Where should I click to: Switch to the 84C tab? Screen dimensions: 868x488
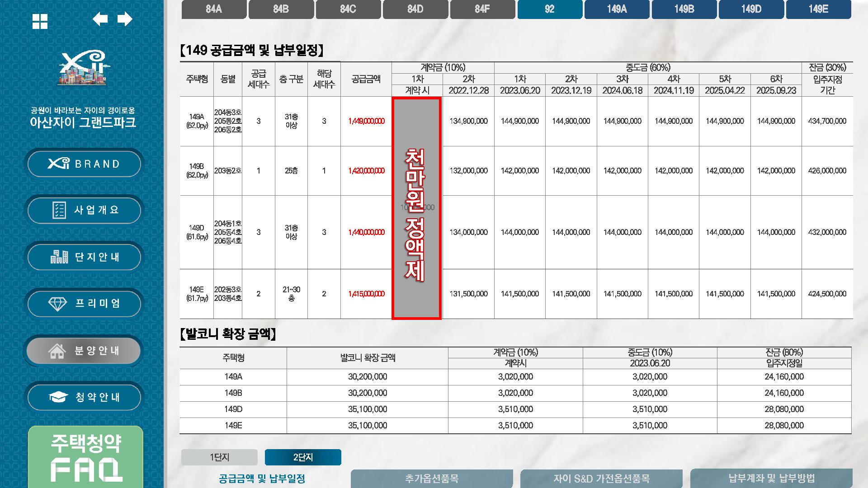click(x=348, y=9)
